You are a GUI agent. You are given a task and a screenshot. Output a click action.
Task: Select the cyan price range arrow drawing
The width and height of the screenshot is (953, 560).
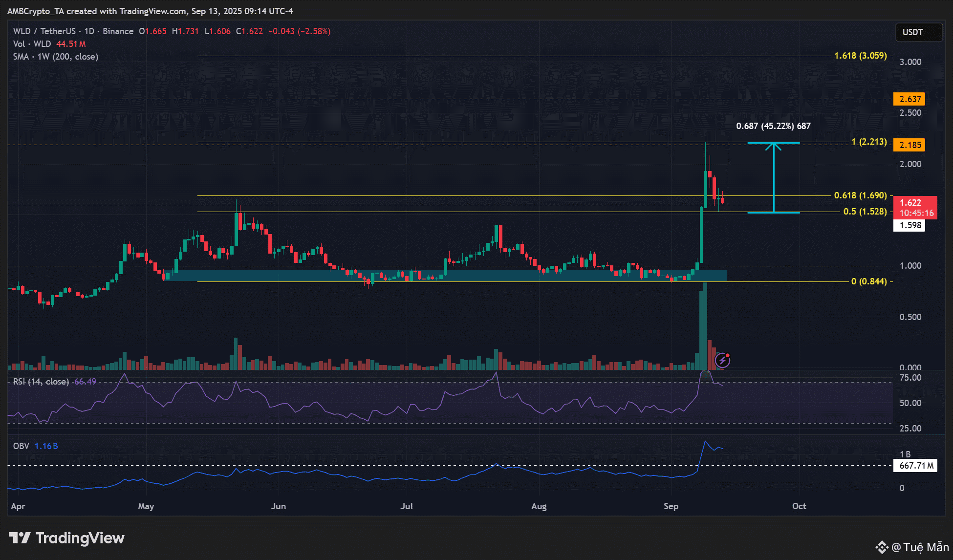pyautogui.click(x=774, y=178)
